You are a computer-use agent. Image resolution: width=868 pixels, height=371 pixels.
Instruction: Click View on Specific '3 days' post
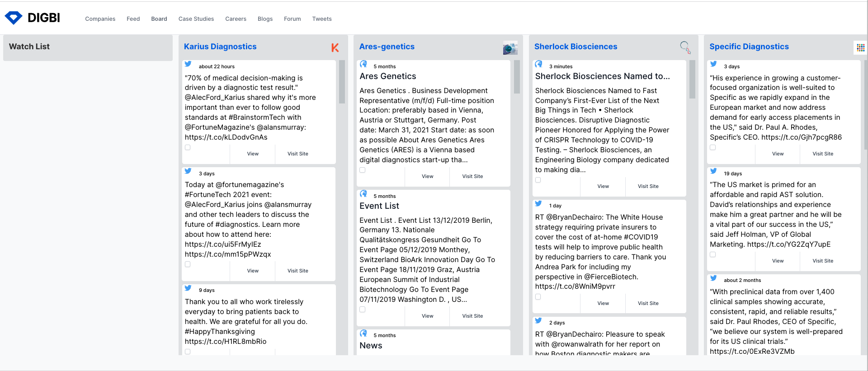pyautogui.click(x=778, y=154)
